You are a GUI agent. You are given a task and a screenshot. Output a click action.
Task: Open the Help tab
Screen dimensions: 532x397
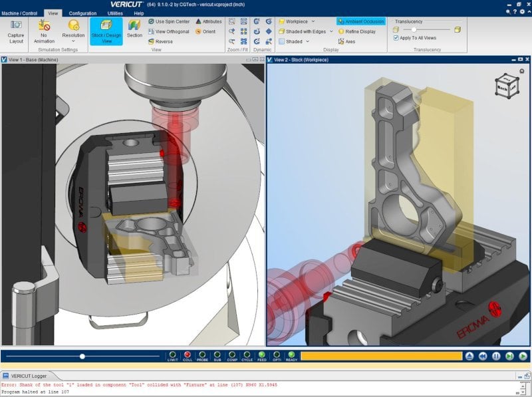139,13
